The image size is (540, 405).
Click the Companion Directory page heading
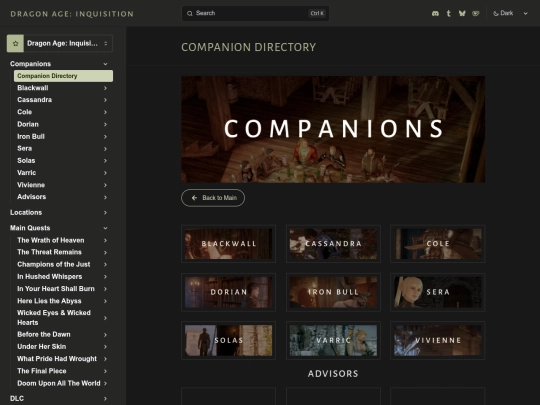pos(249,47)
